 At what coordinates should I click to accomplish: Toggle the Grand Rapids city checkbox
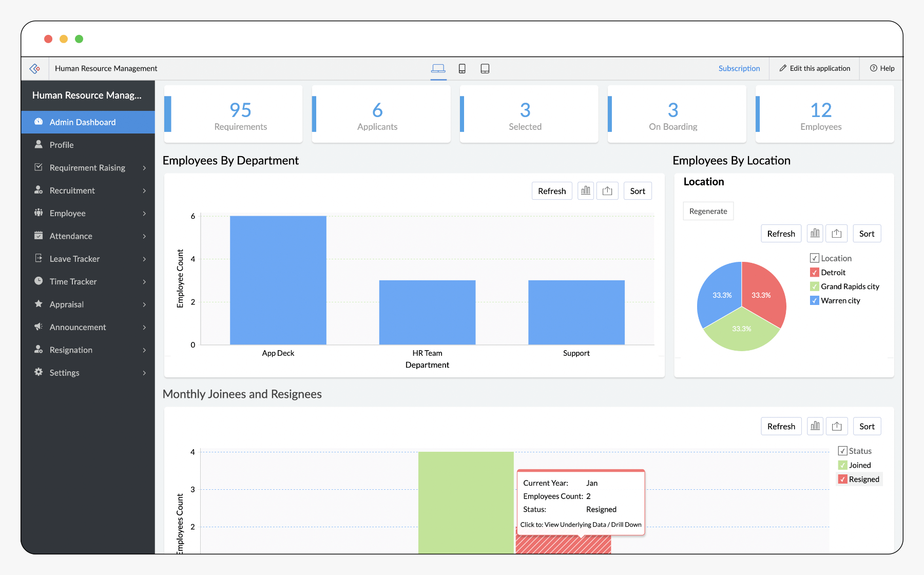[x=815, y=286]
